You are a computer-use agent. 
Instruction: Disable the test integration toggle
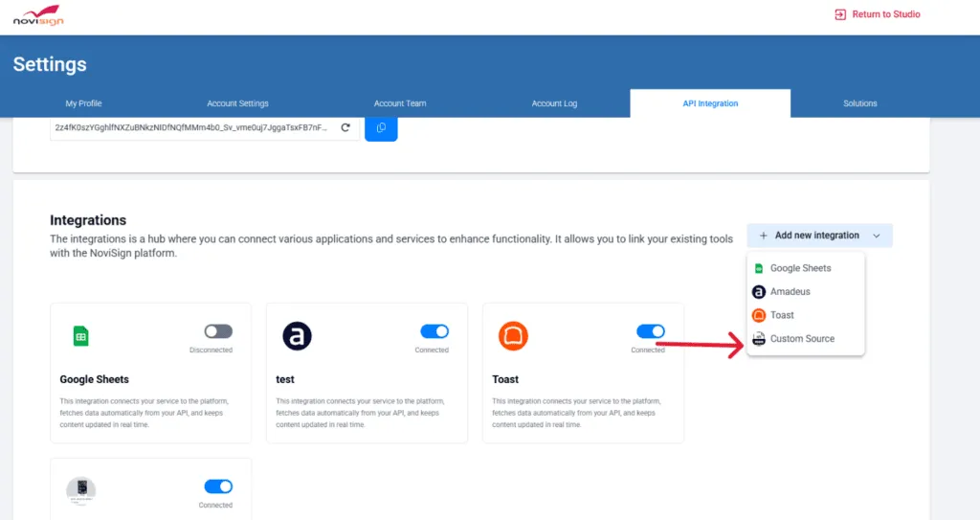point(434,331)
